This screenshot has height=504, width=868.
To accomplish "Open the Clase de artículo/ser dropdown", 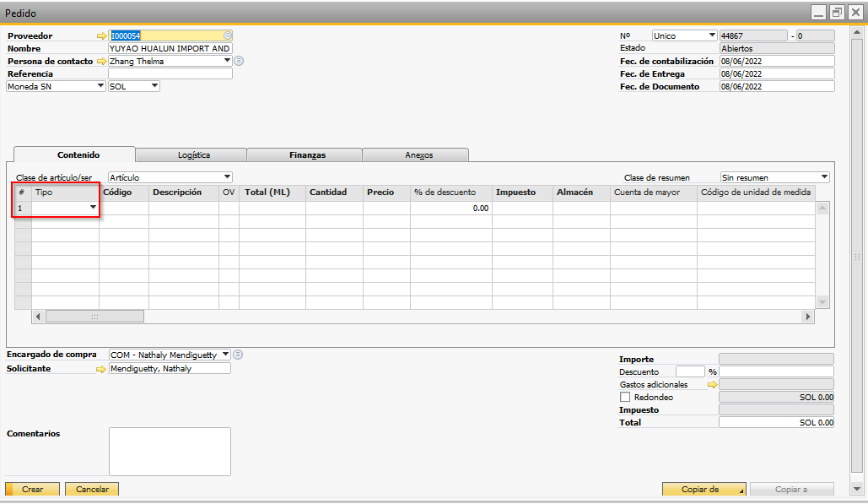I will [x=227, y=177].
